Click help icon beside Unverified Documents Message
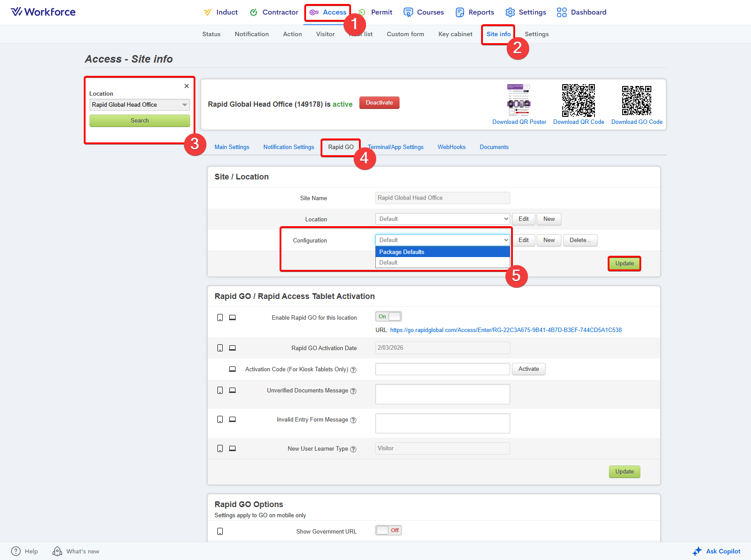This screenshot has height=560, width=751. point(353,391)
